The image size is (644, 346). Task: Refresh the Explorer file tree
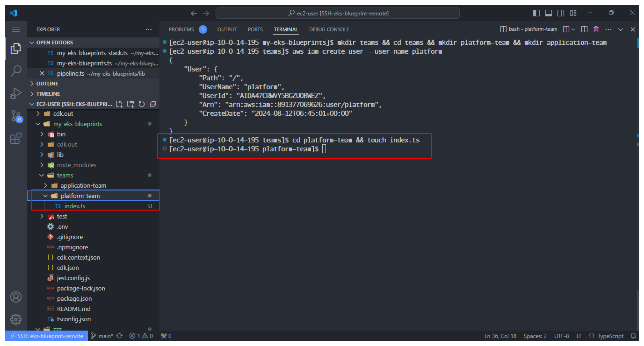(141, 104)
